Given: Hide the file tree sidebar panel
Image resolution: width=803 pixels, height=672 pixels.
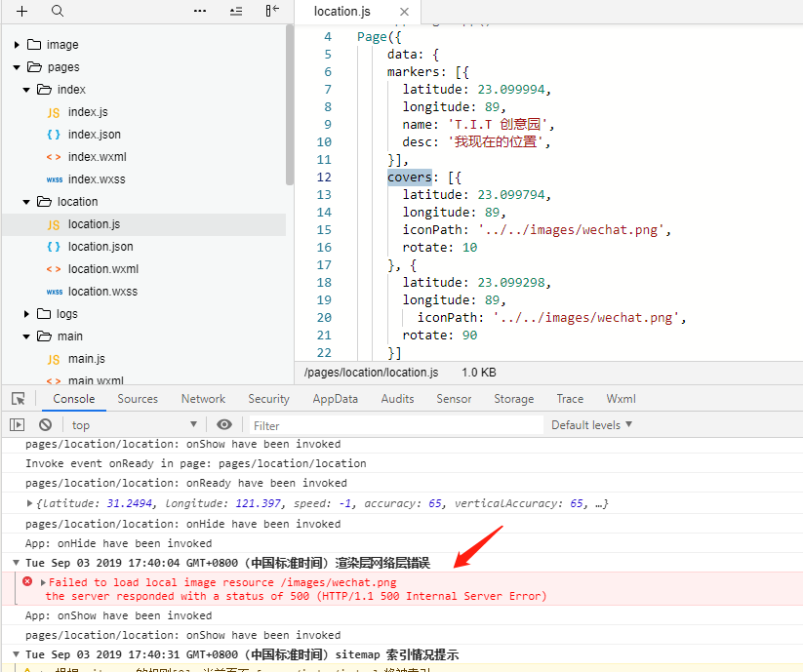Looking at the screenshot, I should point(272,11).
